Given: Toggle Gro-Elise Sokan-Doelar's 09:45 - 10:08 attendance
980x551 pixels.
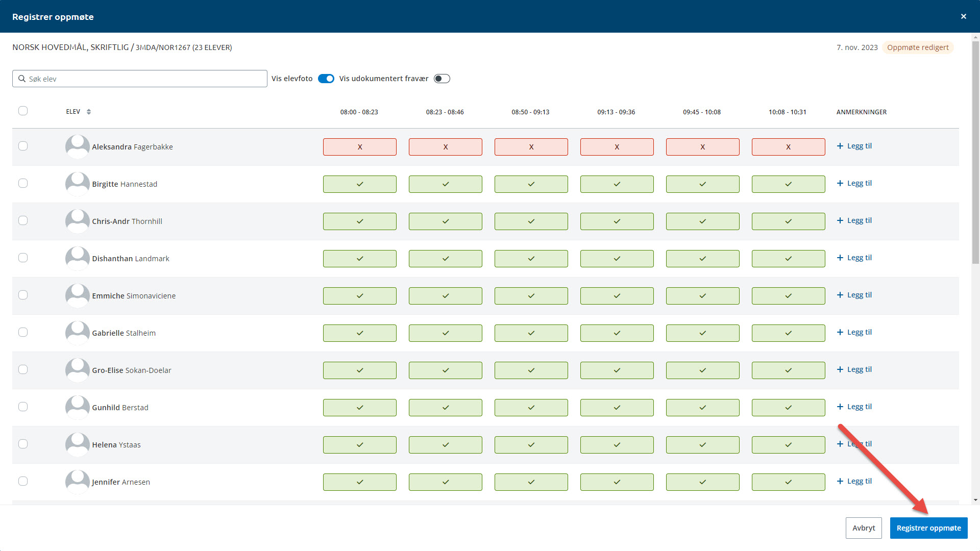Looking at the screenshot, I should coord(703,370).
